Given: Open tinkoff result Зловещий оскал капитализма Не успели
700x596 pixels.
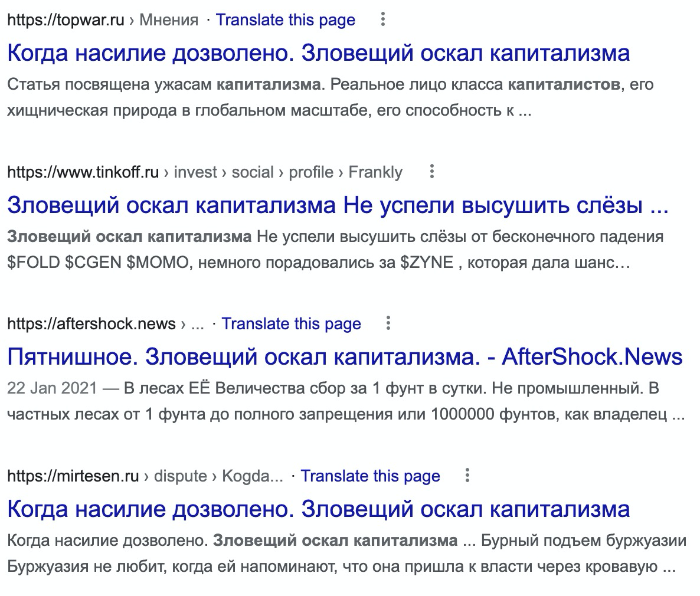Looking at the screenshot, I should 338,205.
